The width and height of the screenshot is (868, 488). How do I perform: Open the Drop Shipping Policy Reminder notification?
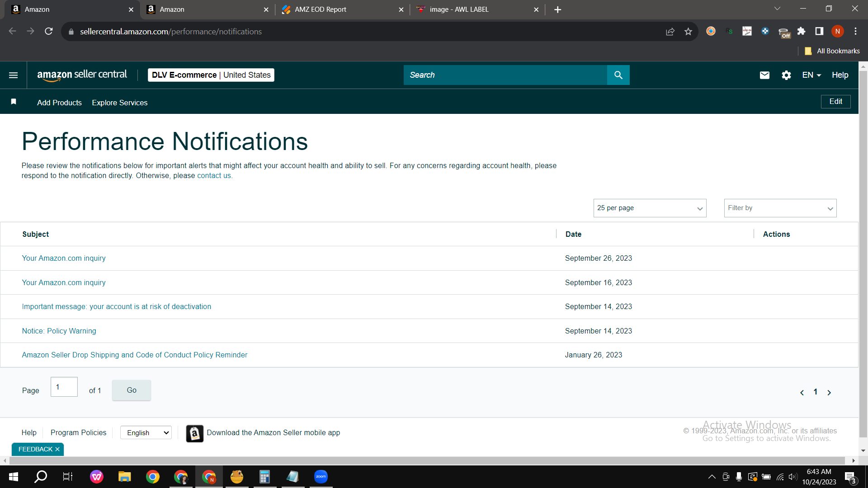point(135,355)
